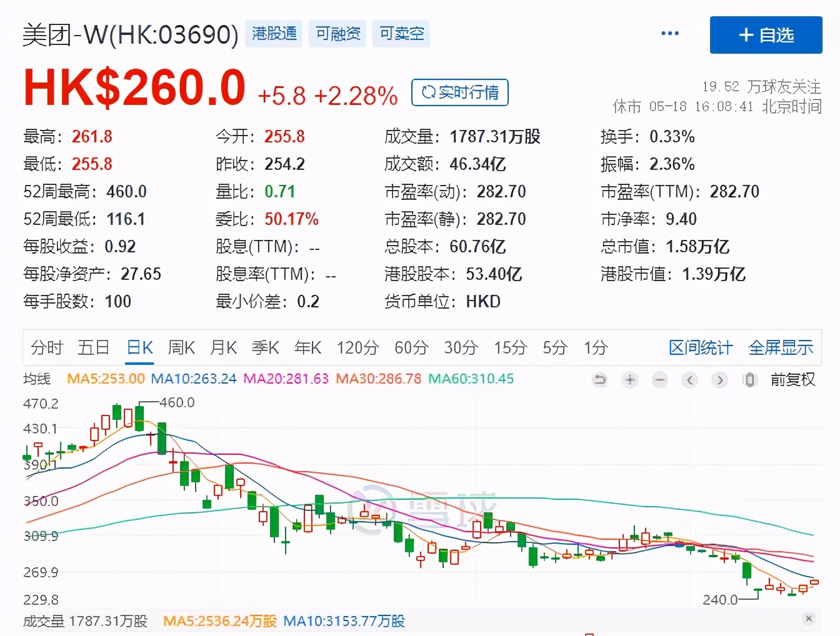Switch to the 季K tab
This screenshot has height=636, width=840.
point(266,347)
